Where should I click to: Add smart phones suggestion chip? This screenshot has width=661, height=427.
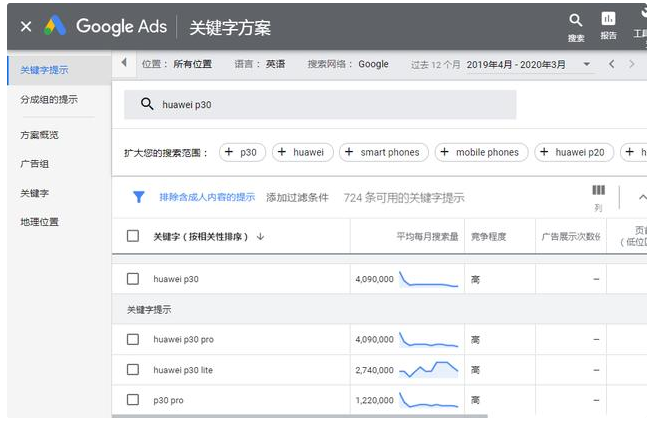(384, 152)
